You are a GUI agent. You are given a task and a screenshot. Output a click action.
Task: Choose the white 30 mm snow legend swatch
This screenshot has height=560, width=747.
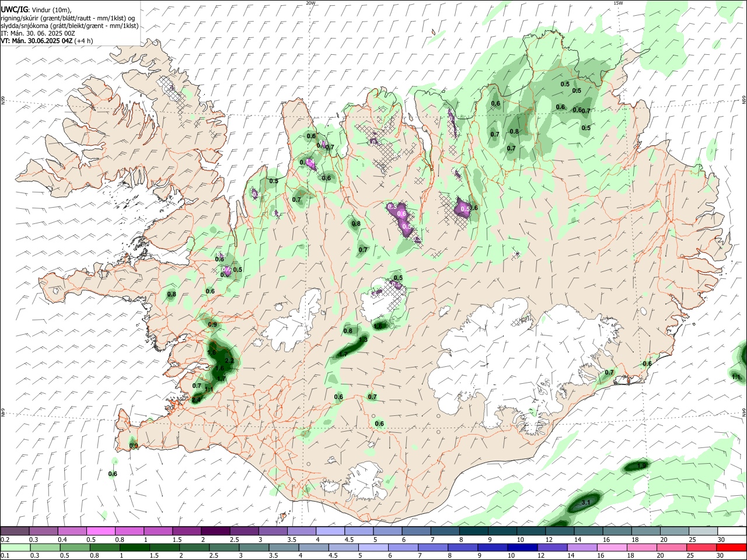pyautogui.click(x=732, y=531)
